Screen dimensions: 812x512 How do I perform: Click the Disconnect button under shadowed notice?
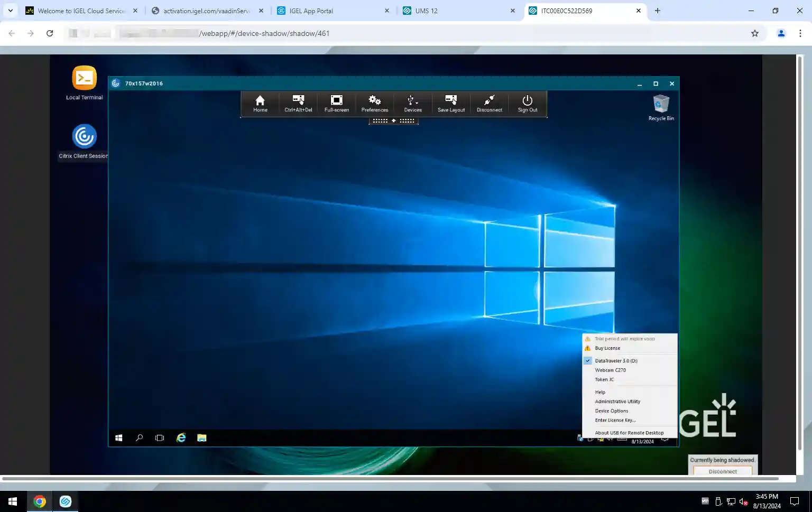coord(722,471)
